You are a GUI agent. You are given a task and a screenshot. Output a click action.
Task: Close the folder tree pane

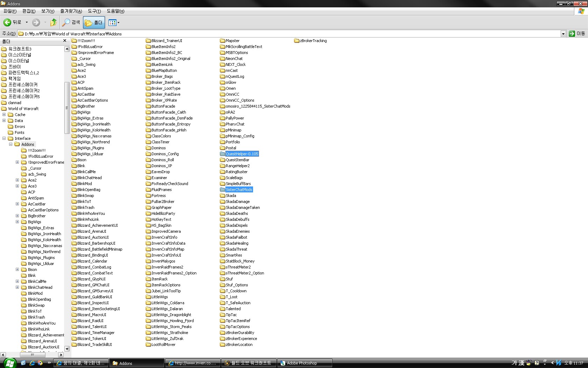[64, 41]
